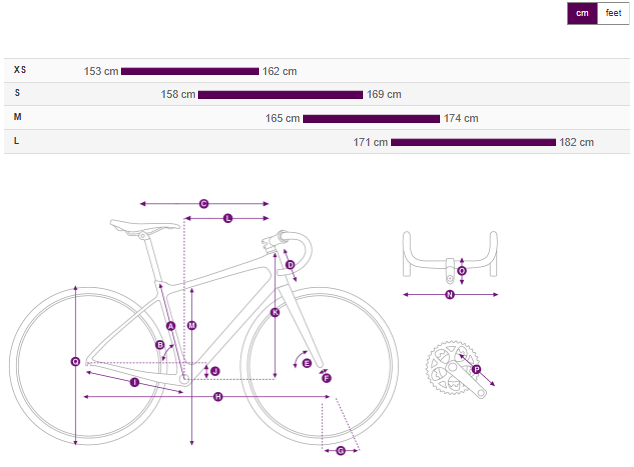Viewport: 634px width, 467px height.
Task: Select the L size row label
Action: [x=17, y=141]
